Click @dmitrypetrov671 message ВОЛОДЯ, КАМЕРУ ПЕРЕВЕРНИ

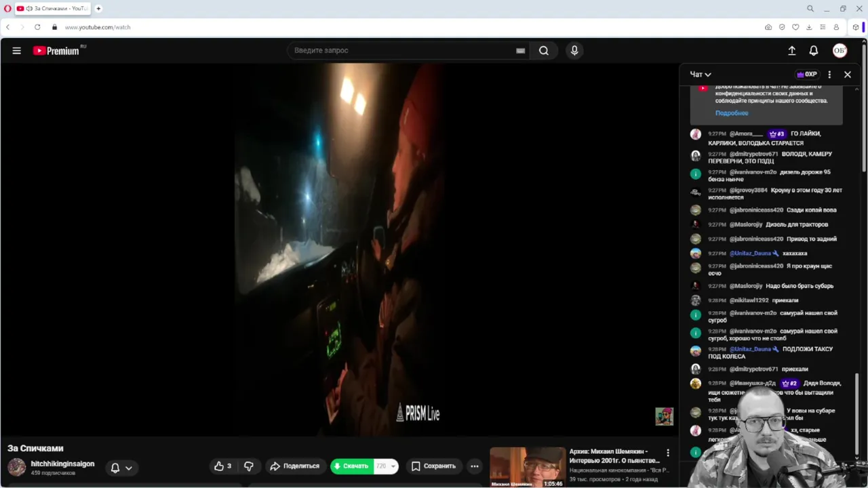[766, 158]
